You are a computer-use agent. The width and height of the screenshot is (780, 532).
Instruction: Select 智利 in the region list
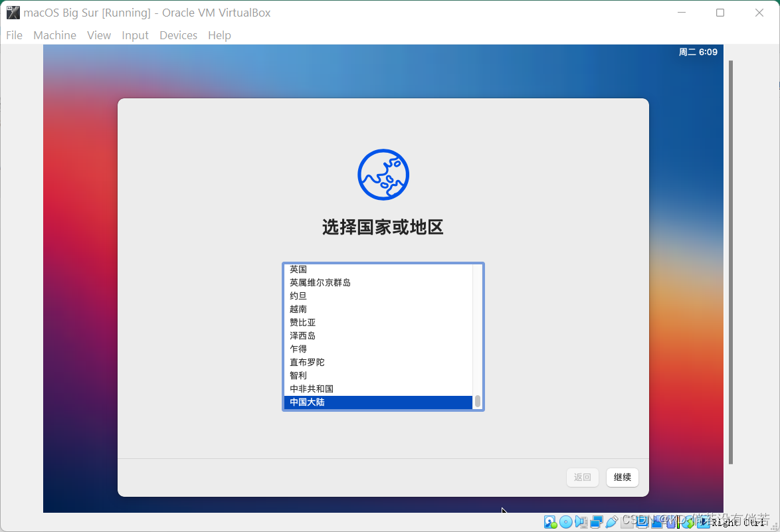tap(378, 375)
